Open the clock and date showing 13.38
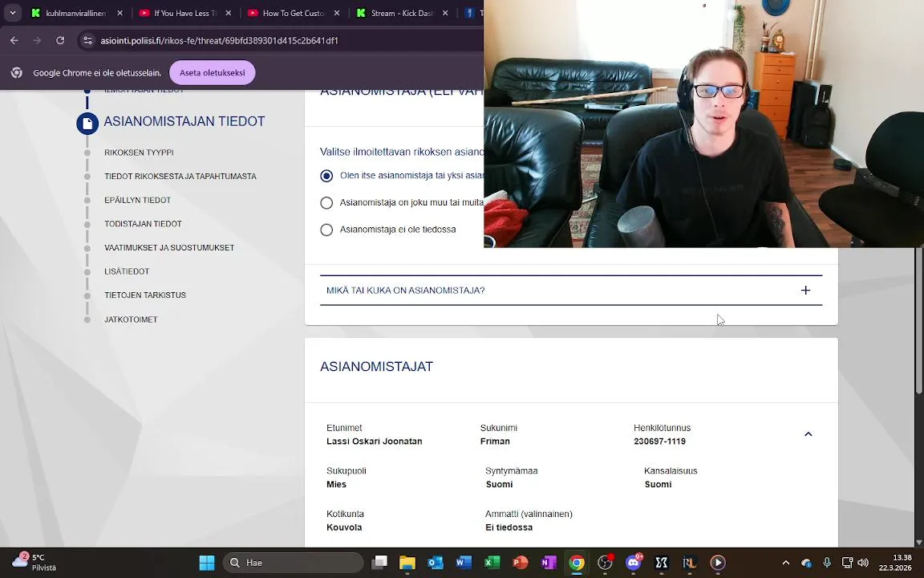This screenshot has height=578, width=924. pyautogui.click(x=895, y=563)
